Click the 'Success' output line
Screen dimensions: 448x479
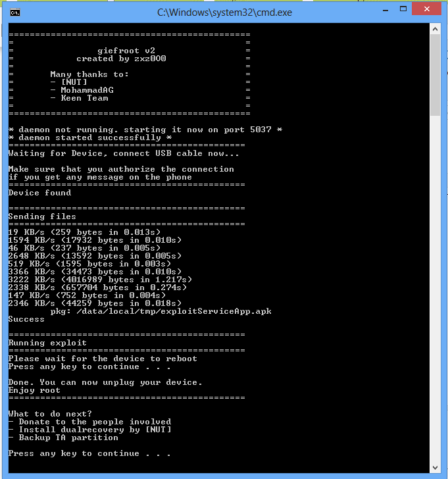tap(26, 319)
